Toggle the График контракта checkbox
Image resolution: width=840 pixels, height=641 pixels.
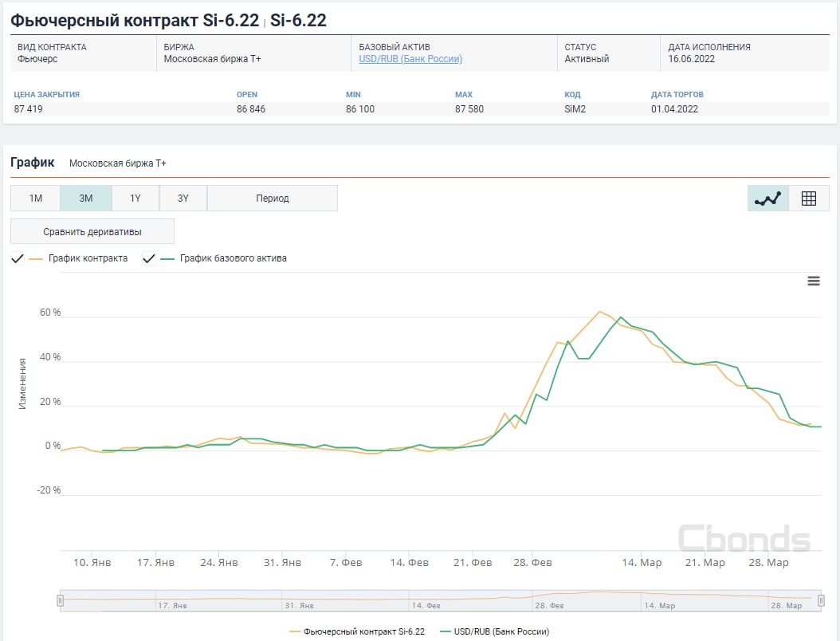18,258
